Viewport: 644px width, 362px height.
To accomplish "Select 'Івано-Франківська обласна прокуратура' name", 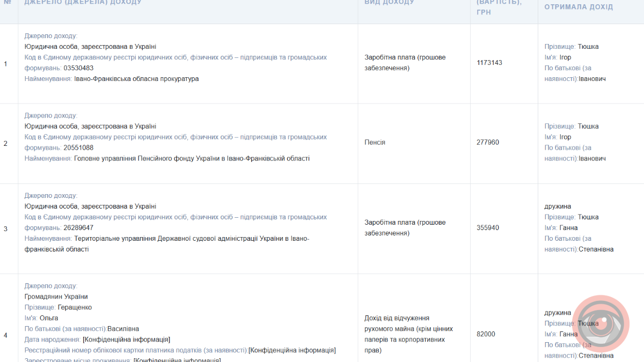I will (x=136, y=79).
